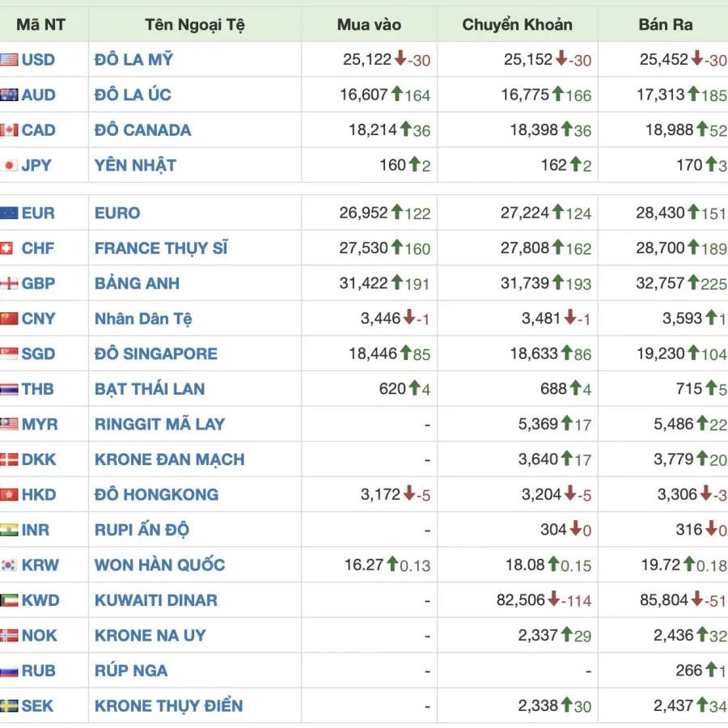This screenshot has width=728, height=728.
Task: Open the WON HÀN QUỐC link
Action: [x=159, y=565]
